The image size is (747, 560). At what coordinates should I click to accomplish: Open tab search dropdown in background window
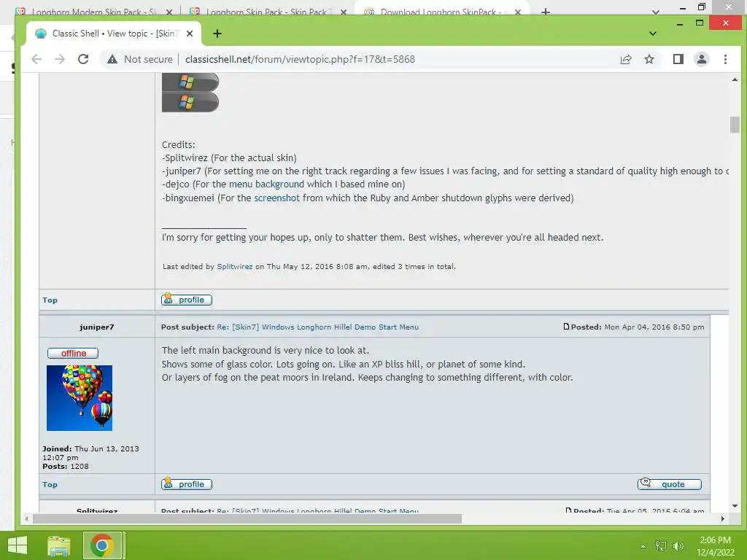656,12
